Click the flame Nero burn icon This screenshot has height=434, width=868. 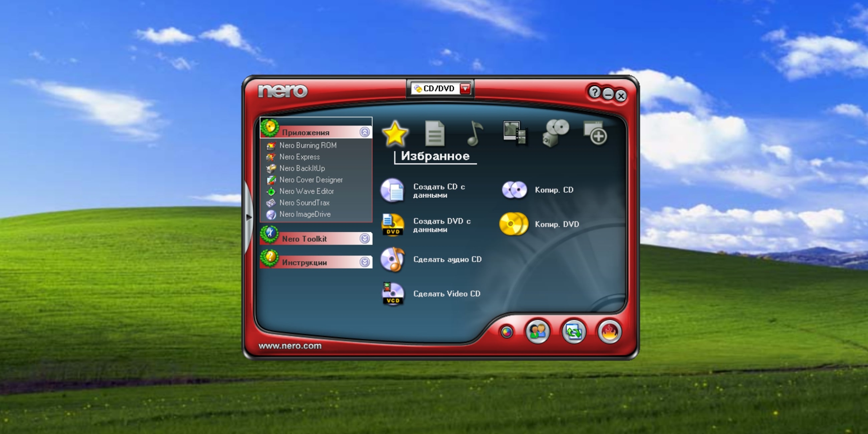pyautogui.click(x=610, y=331)
